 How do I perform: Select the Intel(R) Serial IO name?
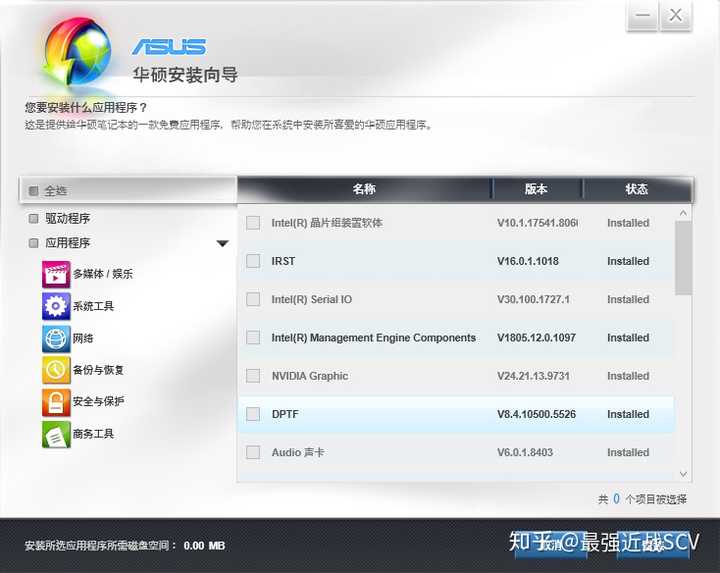tap(312, 299)
